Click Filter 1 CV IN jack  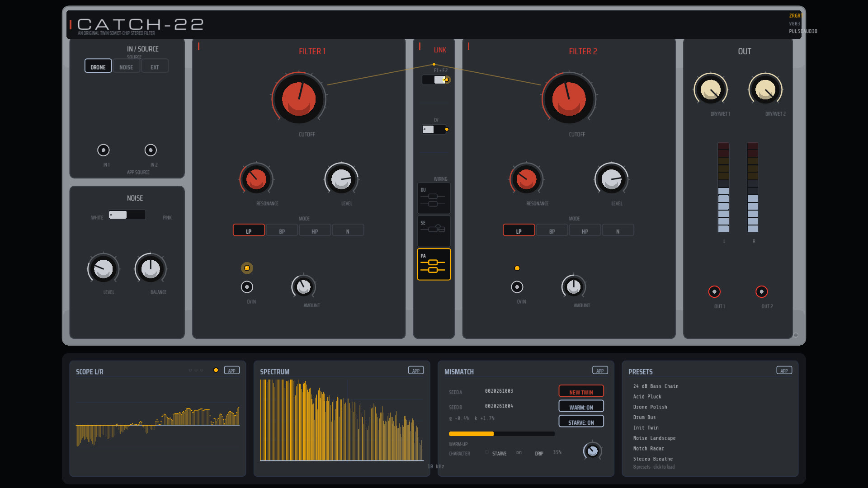(x=247, y=287)
